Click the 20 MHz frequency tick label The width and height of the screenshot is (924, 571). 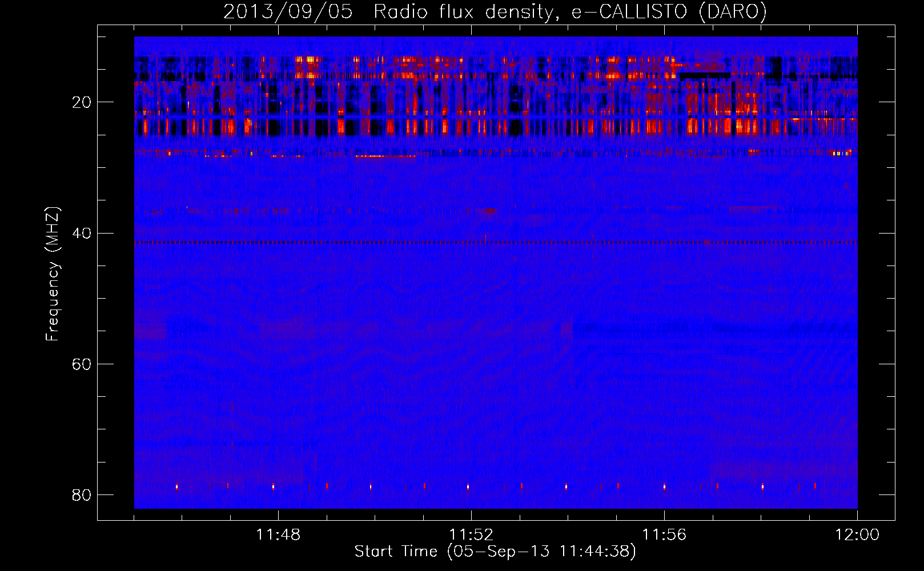coord(82,102)
